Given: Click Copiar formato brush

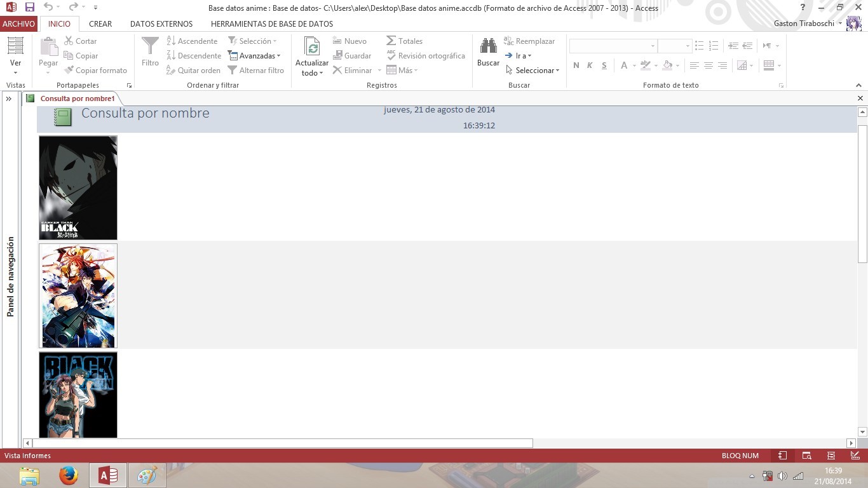Looking at the screenshot, I should pyautogui.click(x=95, y=70).
